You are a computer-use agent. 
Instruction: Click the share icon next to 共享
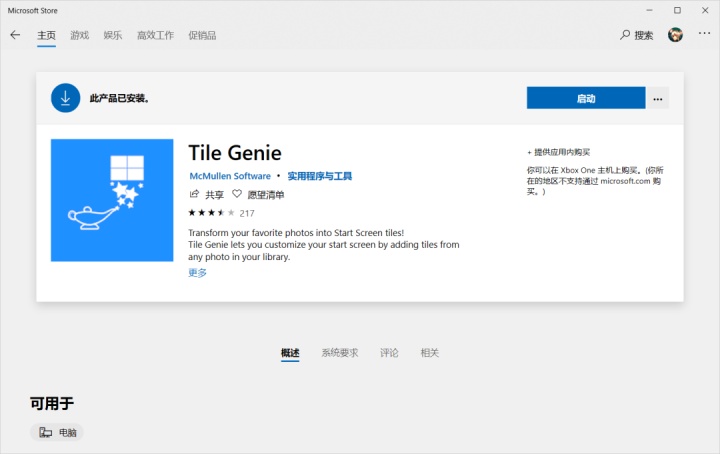(194, 194)
